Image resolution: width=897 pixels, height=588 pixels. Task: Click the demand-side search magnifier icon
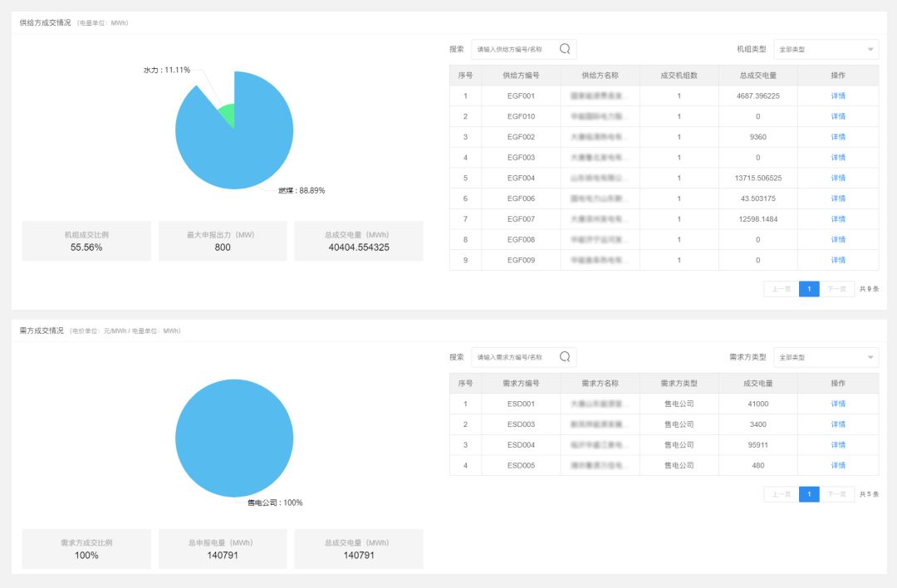pyautogui.click(x=565, y=357)
